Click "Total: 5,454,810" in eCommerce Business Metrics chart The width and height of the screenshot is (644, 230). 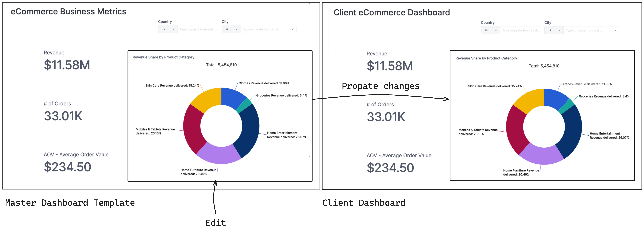[221, 65]
